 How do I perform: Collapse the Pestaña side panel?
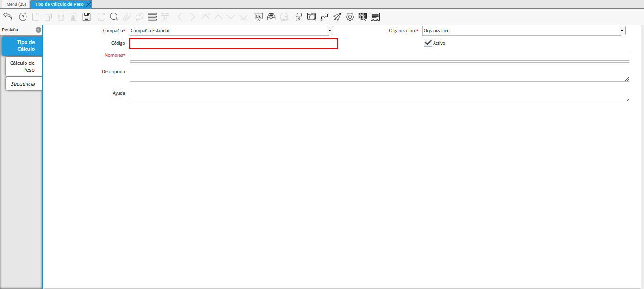tap(39, 30)
